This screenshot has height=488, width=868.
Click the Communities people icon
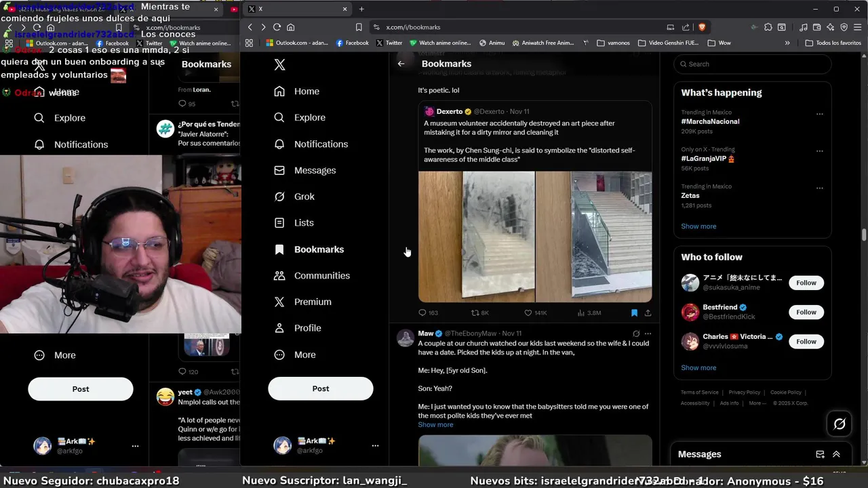point(279,276)
